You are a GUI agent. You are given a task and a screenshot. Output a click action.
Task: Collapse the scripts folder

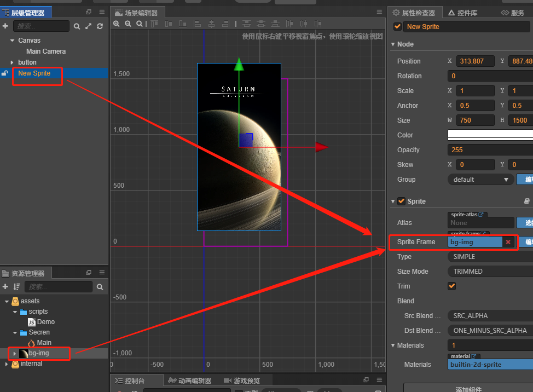pos(15,312)
